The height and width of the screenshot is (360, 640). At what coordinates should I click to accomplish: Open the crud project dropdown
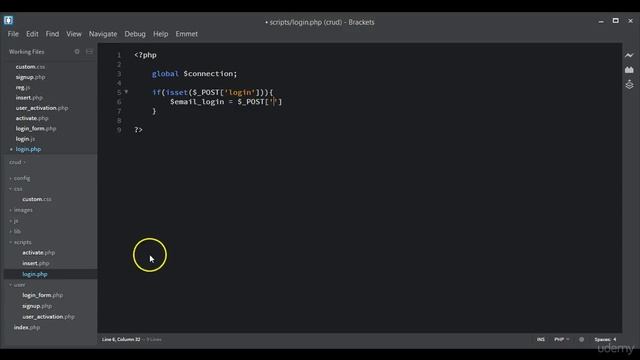click(x=17, y=162)
